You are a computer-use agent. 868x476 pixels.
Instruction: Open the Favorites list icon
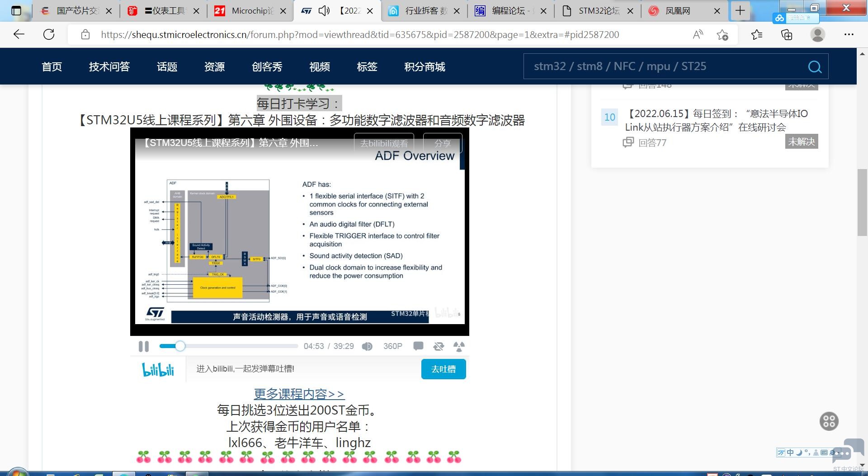coord(756,34)
